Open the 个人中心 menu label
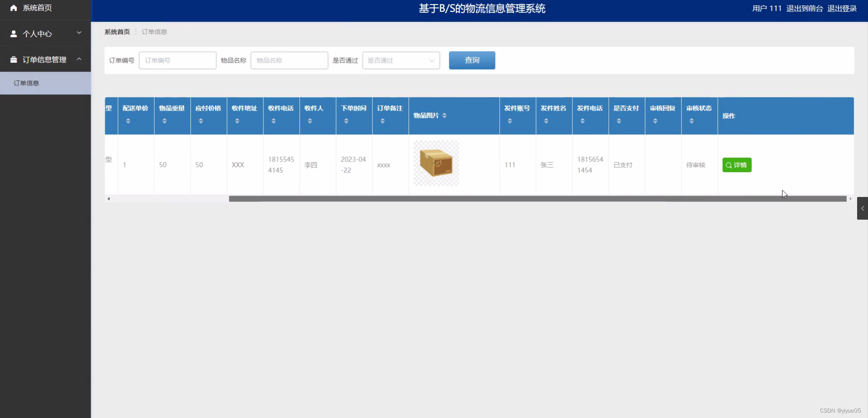This screenshot has height=418, width=868. tap(37, 34)
